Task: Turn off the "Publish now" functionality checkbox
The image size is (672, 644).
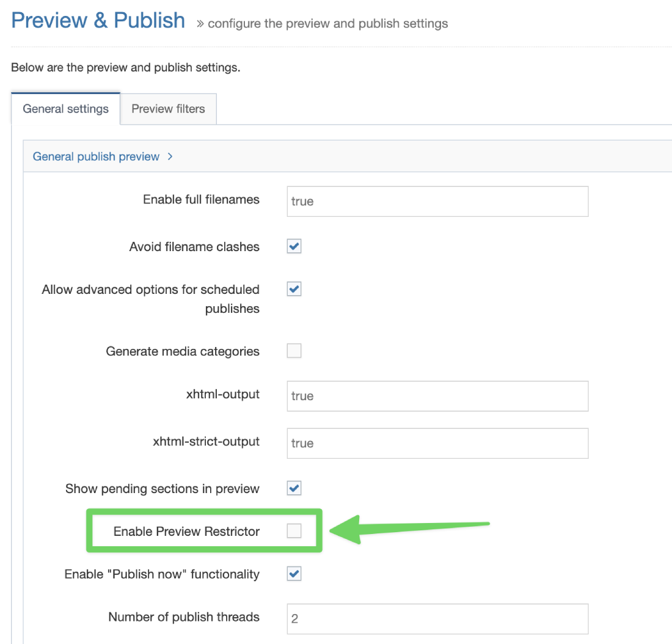Action: tap(294, 574)
